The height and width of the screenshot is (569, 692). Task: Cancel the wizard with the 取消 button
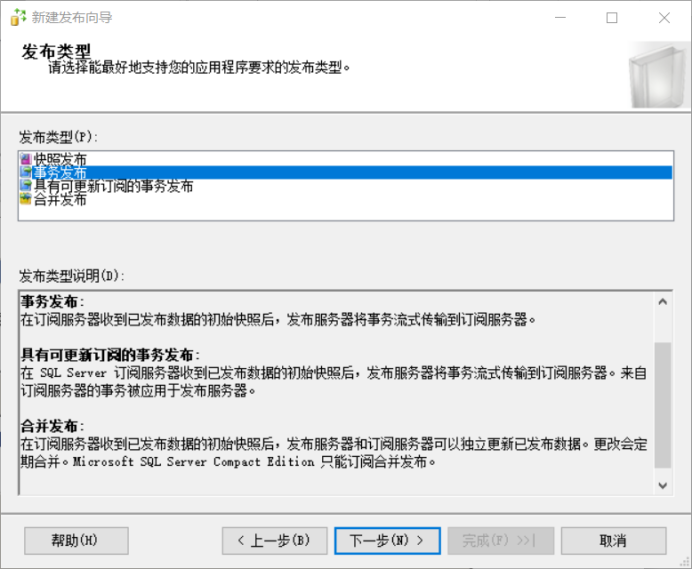(613, 541)
